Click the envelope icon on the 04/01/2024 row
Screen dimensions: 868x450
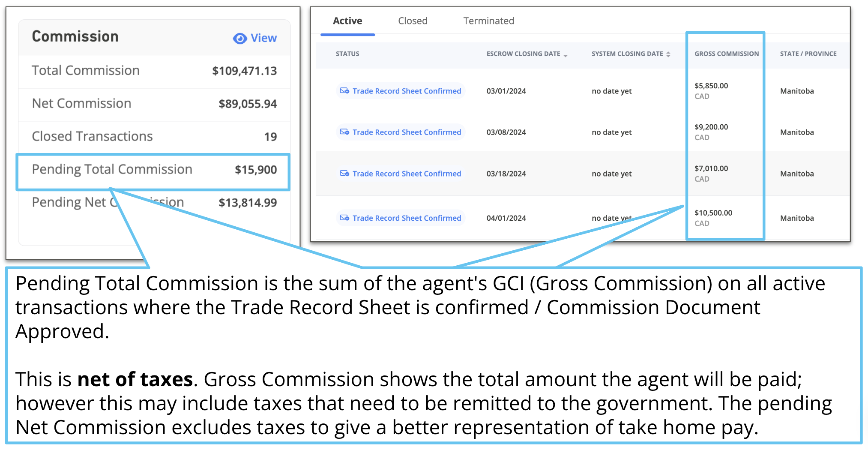coord(344,218)
